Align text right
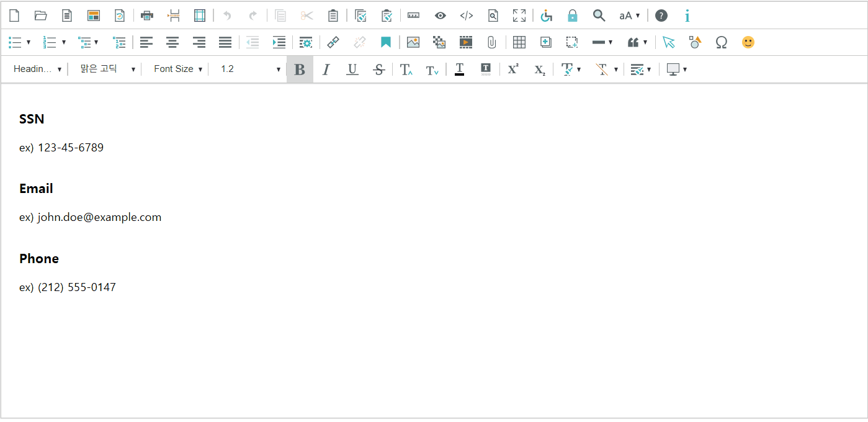Screen dimensions: 868x422 coord(199,42)
